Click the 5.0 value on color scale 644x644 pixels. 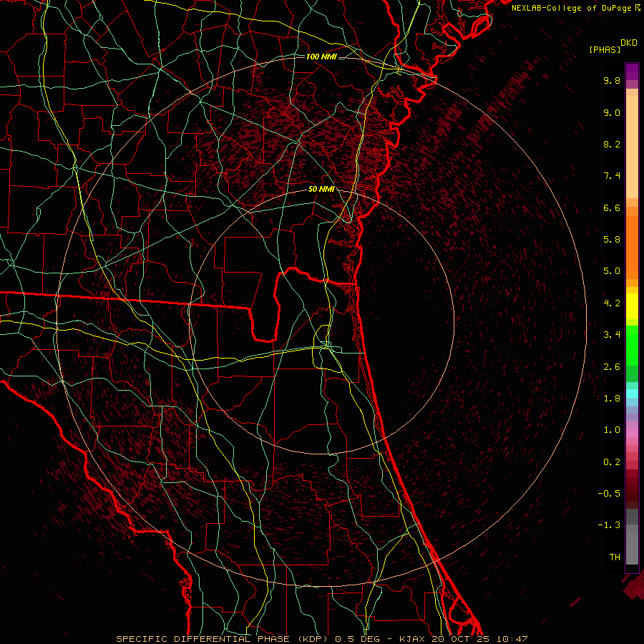(612, 271)
